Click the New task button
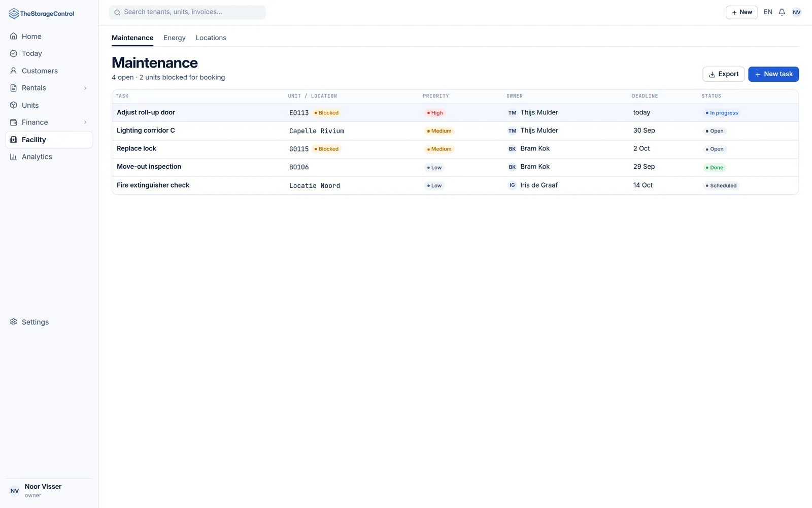The width and height of the screenshot is (812, 508). click(773, 74)
